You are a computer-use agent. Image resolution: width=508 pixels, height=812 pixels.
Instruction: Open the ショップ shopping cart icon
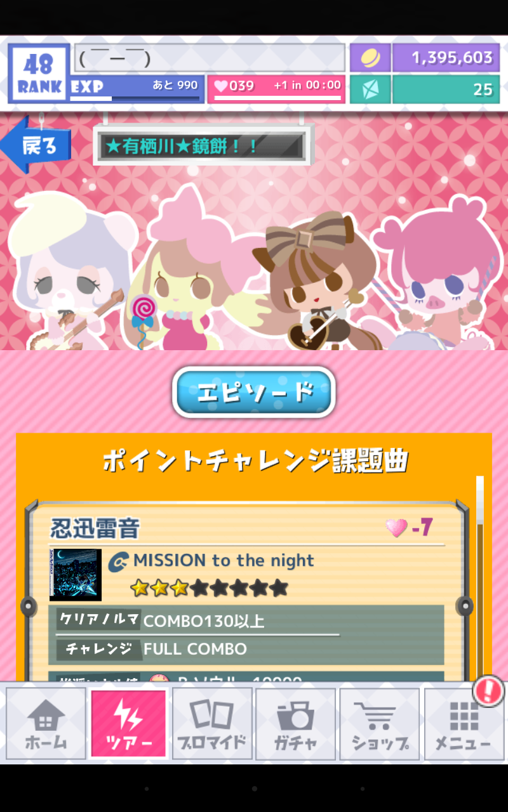[379, 723]
